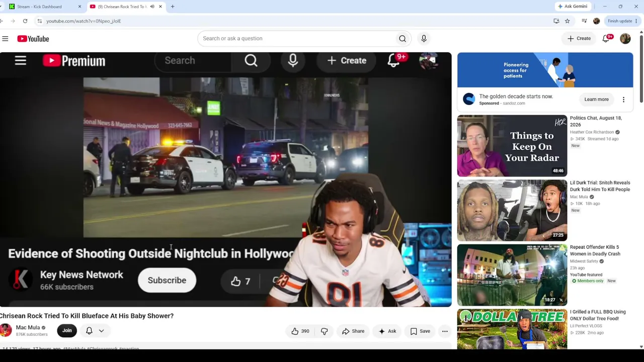Open the YouTube guide hamburger menu
644x362 pixels.
[5, 39]
